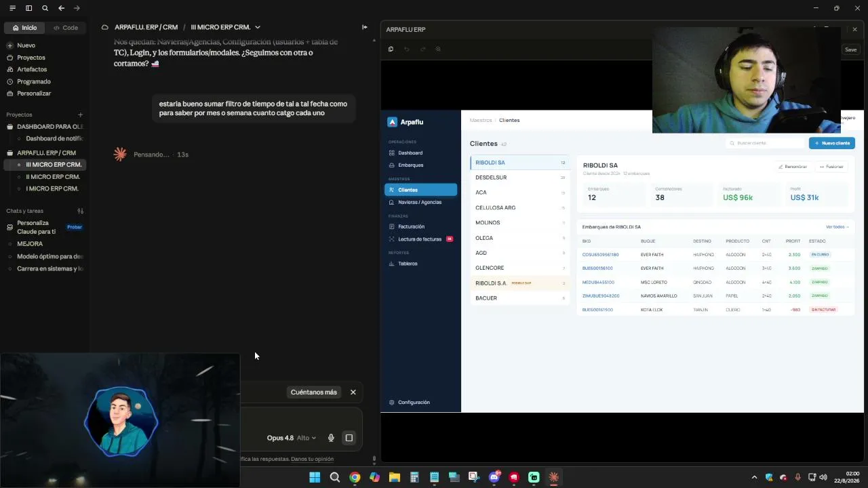Click the Renombrar button
This screenshot has height=488, width=868.
pos(793,167)
